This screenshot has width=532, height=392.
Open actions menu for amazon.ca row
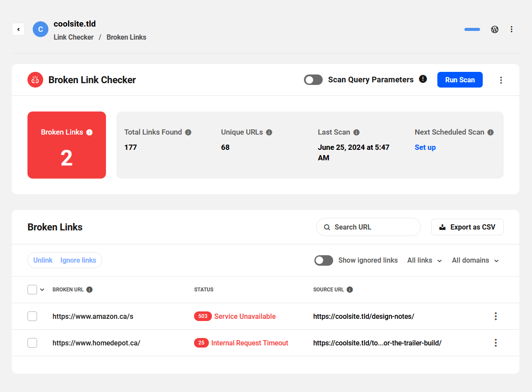pos(496,316)
